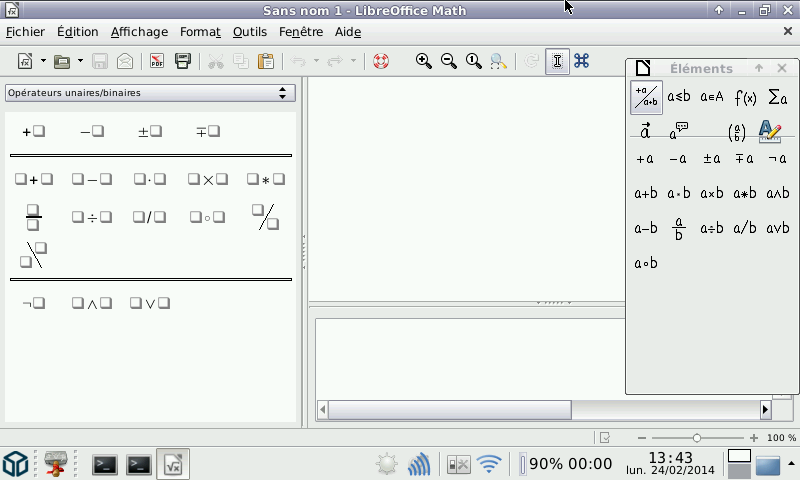This screenshot has height=480, width=800.
Task: Click the Undo arrow icon
Action: [x=298, y=61]
